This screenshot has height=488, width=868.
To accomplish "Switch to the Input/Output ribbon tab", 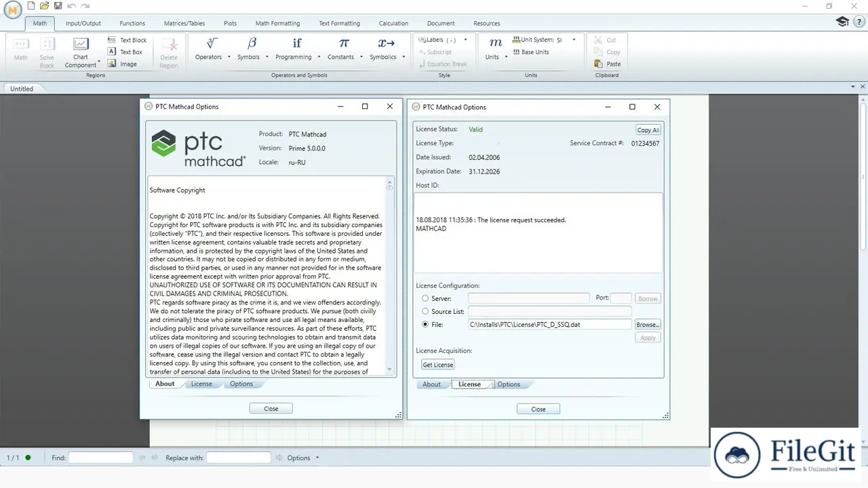I will (83, 23).
